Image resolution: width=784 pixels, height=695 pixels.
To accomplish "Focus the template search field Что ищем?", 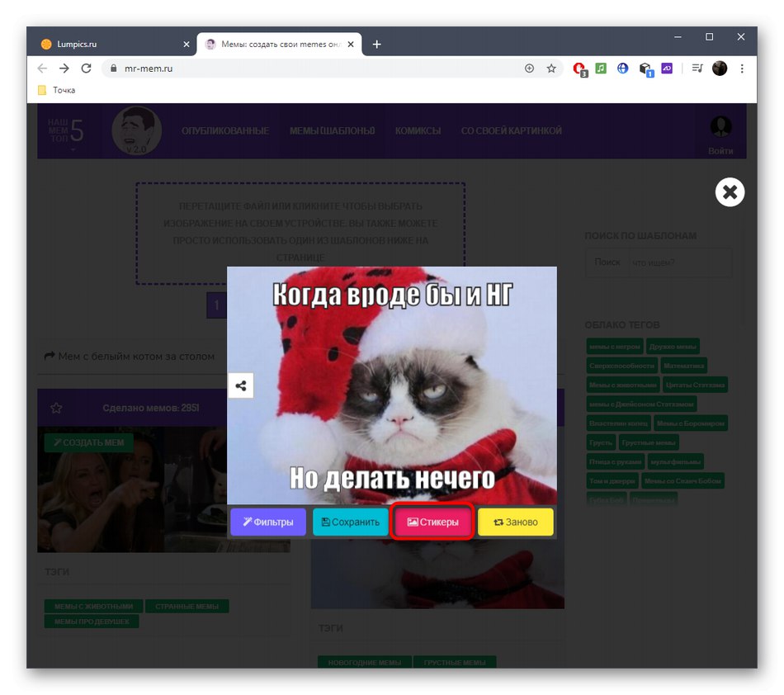I will (x=679, y=262).
